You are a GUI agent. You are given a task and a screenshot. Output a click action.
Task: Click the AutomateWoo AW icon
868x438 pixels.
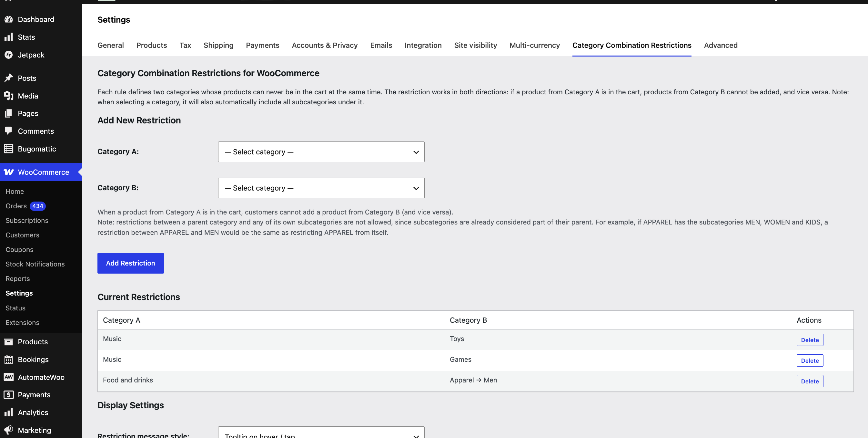click(x=9, y=377)
